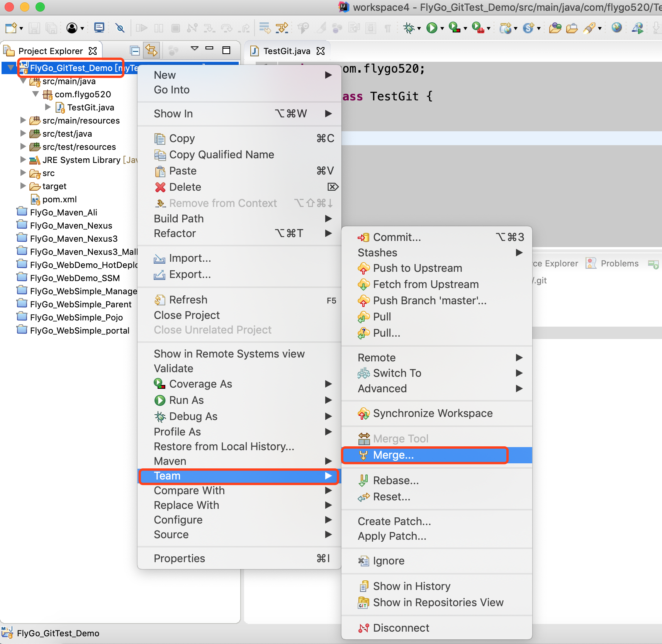Open the Run button dropdown arrow
Screen dimensions: 662x644
pyautogui.click(x=442, y=29)
